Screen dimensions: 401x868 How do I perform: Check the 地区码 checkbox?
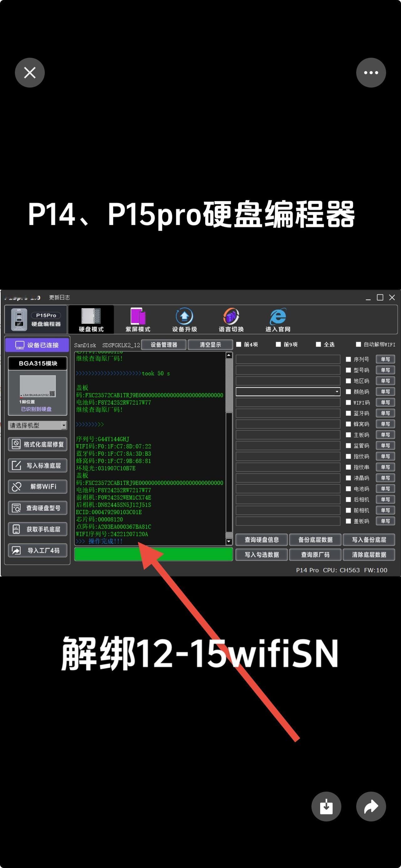[348, 381]
